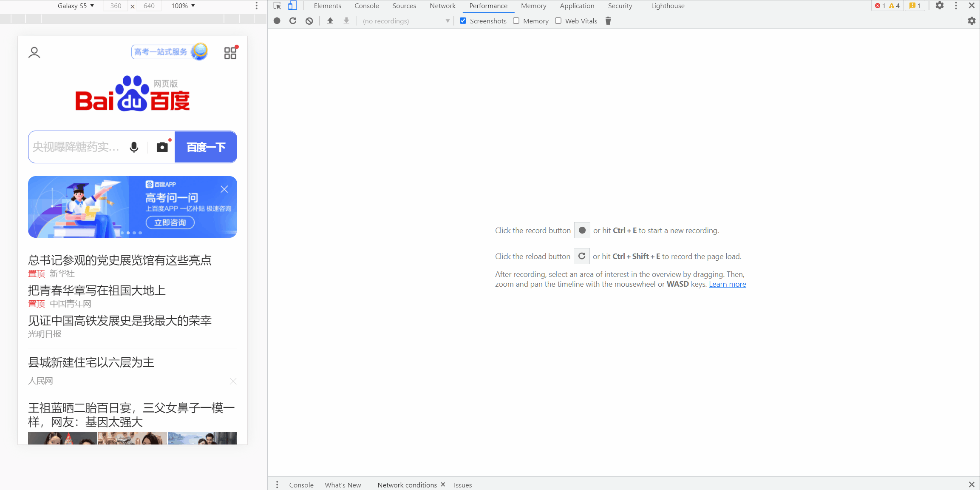Tap the microphone voice search icon

point(134,147)
